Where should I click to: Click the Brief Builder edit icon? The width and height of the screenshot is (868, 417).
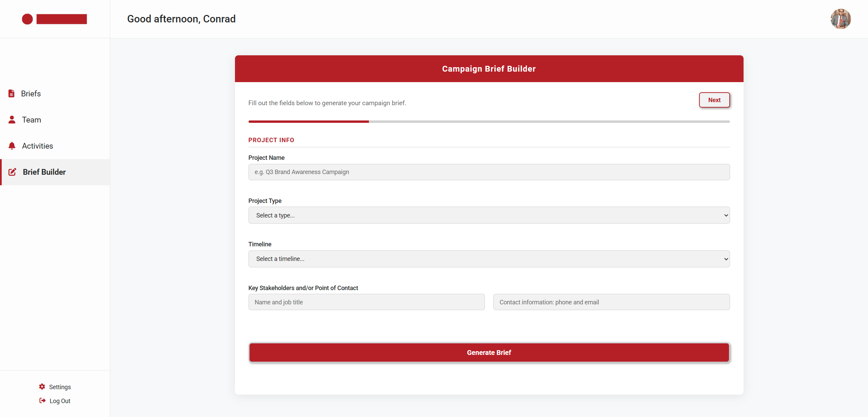(12, 172)
